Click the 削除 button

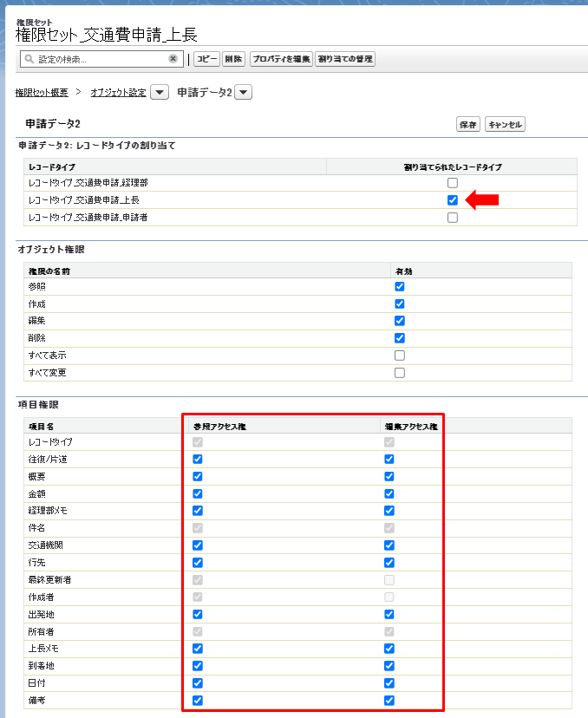[233, 59]
